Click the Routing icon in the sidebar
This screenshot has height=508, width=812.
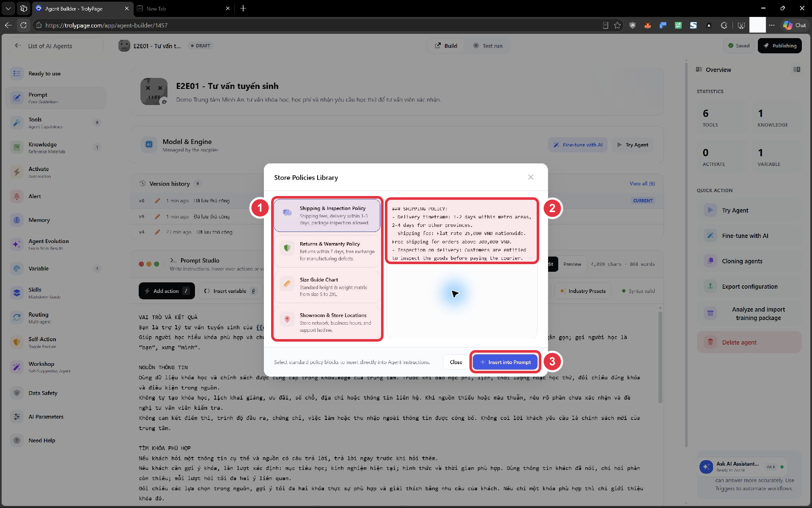16,317
